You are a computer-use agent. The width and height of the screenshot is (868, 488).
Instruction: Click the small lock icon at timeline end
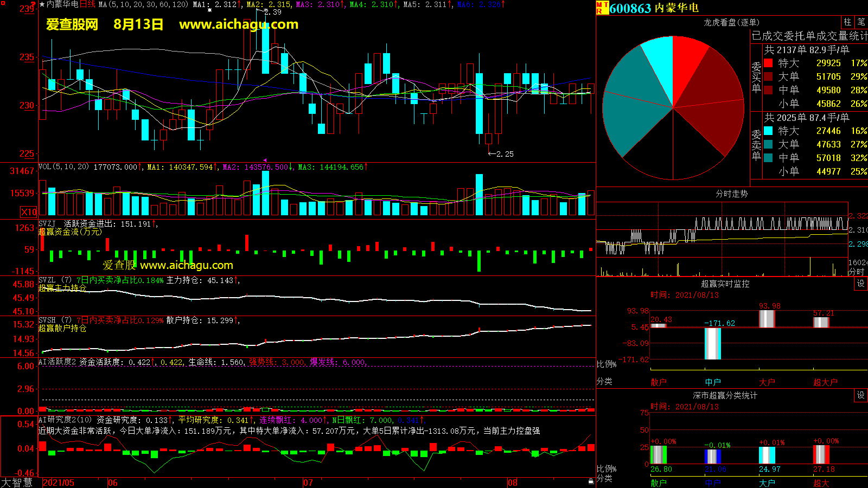(x=591, y=481)
